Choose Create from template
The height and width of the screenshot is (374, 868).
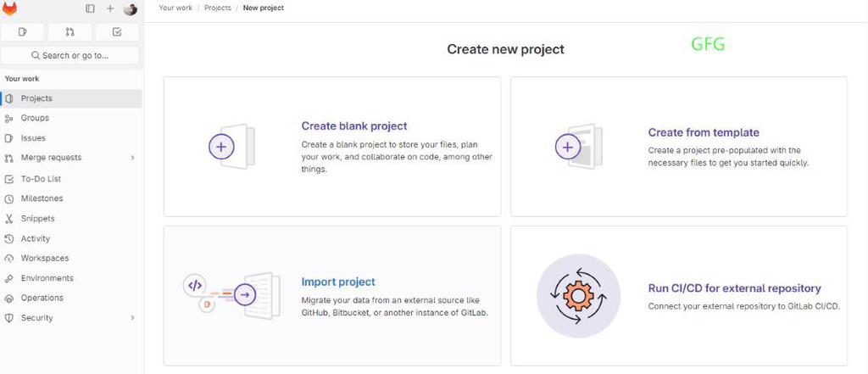click(704, 132)
